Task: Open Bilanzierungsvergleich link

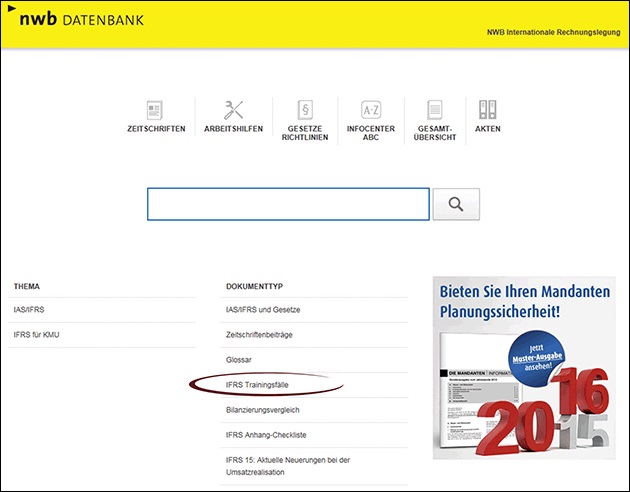Action: point(262,410)
